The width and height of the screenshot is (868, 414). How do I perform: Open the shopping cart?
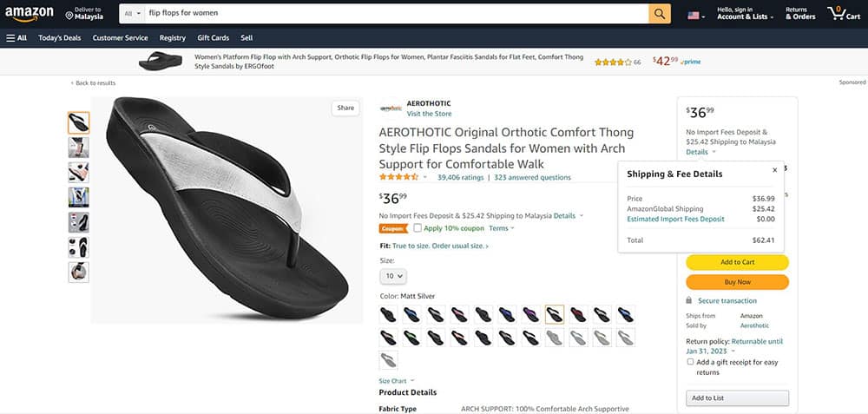tap(842, 14)
